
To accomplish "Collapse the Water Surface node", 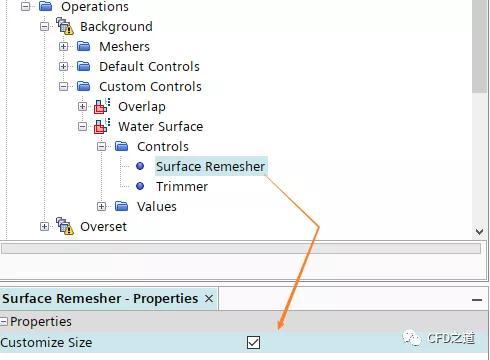I will 82,126.
